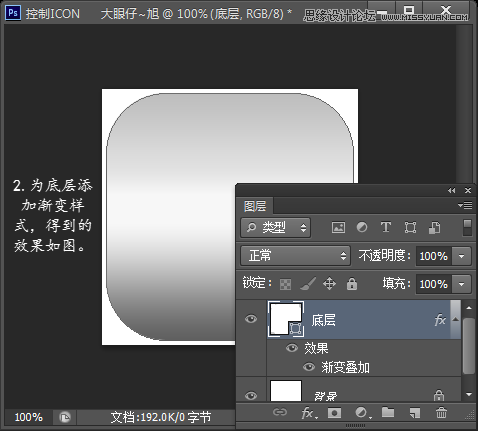Create a new group folder icon
The height and width of the screenshot is (431, 478).
pos(388,412)
